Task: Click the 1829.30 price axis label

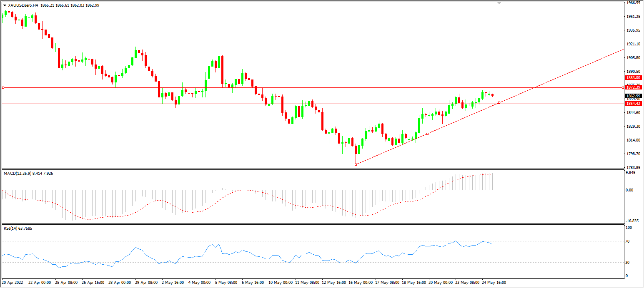Action: tap(633, 126)
